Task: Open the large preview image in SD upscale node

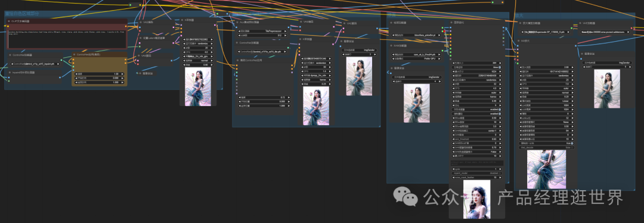Action: [x=546, y=169]
